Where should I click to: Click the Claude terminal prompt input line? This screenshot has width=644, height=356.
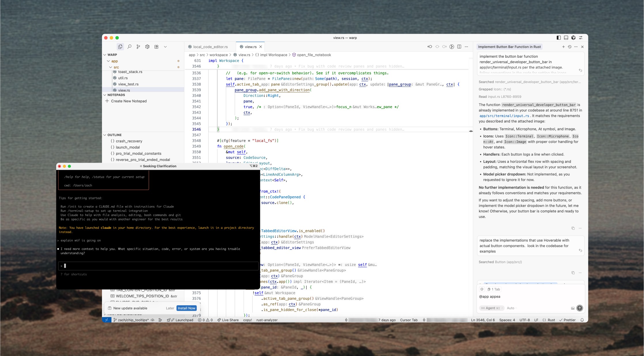[x=158, y=266]
